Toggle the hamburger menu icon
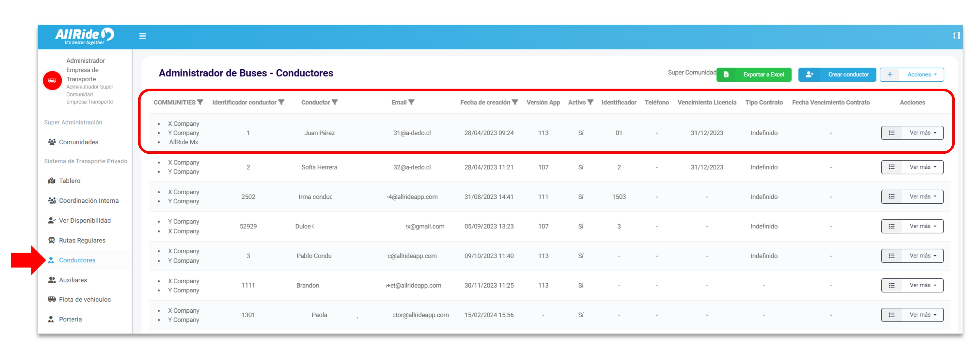This screenshot has height=360, width=980. tap(142, 36)
